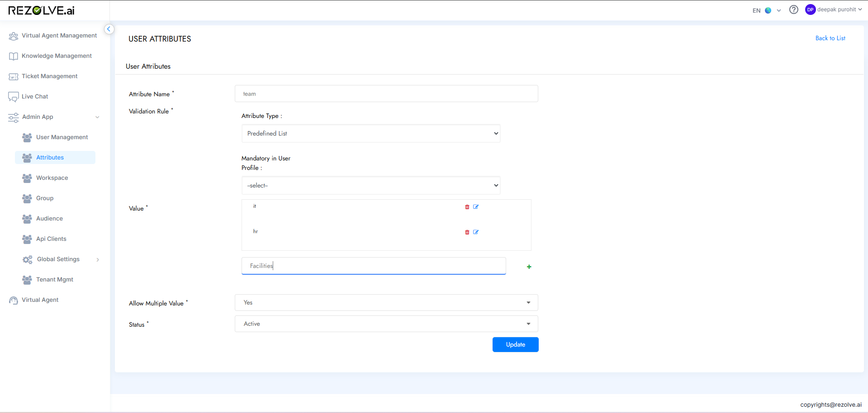Open Group section
Screen dimensions: 868x413
tap(45, 198)
